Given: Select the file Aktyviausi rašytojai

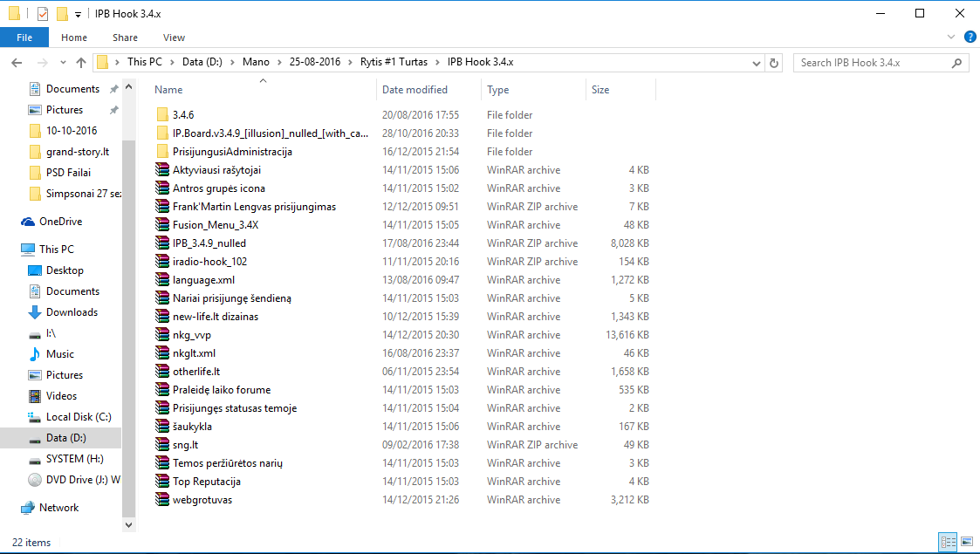Looking at the screenshot, I should [x=217, y=170].
